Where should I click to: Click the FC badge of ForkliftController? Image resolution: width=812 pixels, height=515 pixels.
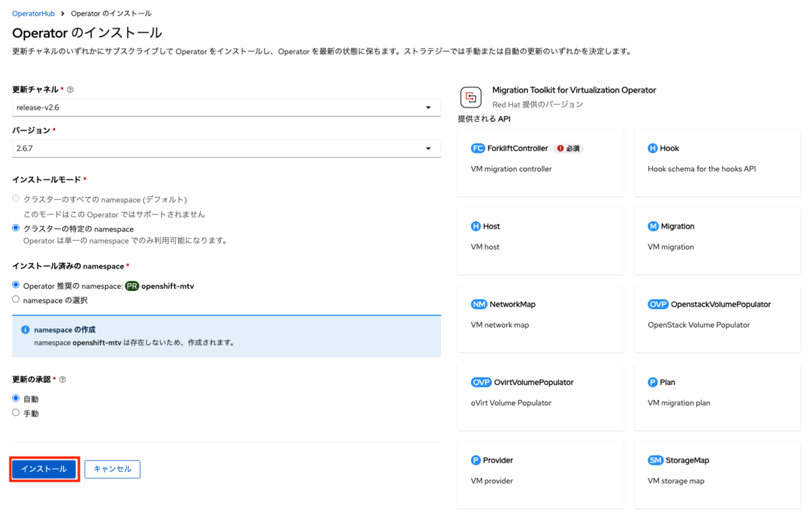478,148
